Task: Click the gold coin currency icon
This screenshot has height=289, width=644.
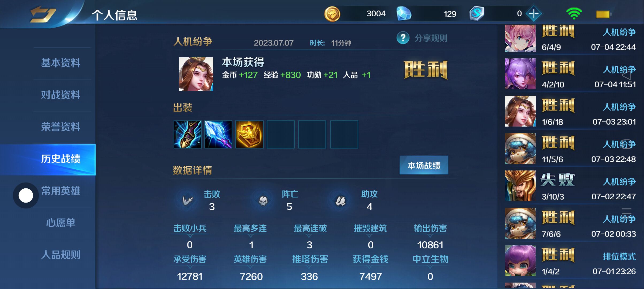Action: (332, 14)
